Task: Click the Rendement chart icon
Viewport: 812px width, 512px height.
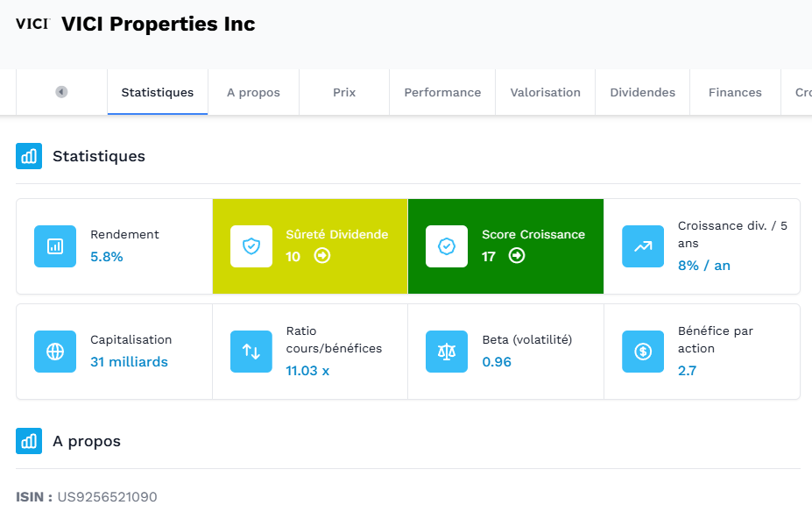Action: [x=55, y=246]
